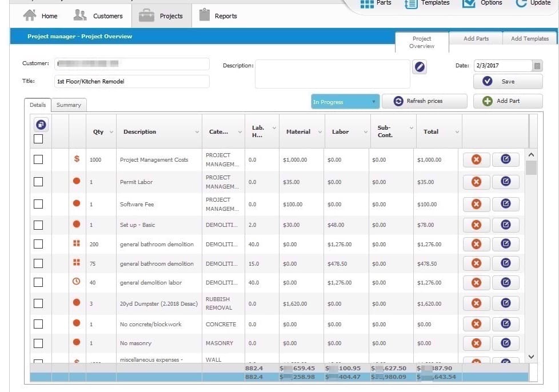The height and width of the screenshot is (392, 559).
Task: Open the Labor column filter arrow
Action: 365,132
